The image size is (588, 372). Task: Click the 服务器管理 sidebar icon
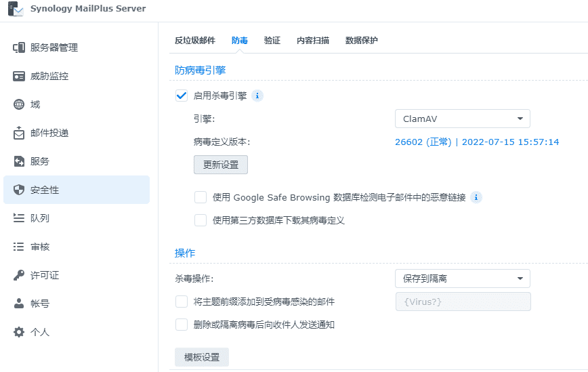(x=19, y=47)
